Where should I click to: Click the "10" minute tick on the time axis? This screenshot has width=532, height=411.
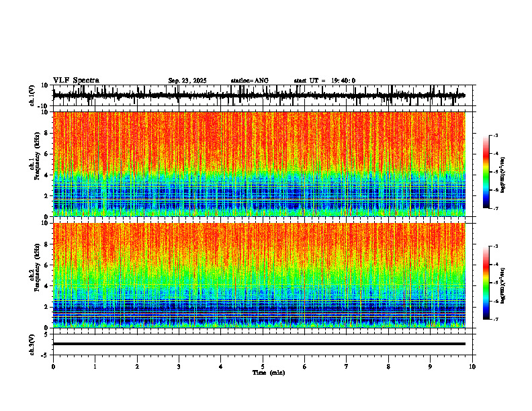(x=472, y=367)
